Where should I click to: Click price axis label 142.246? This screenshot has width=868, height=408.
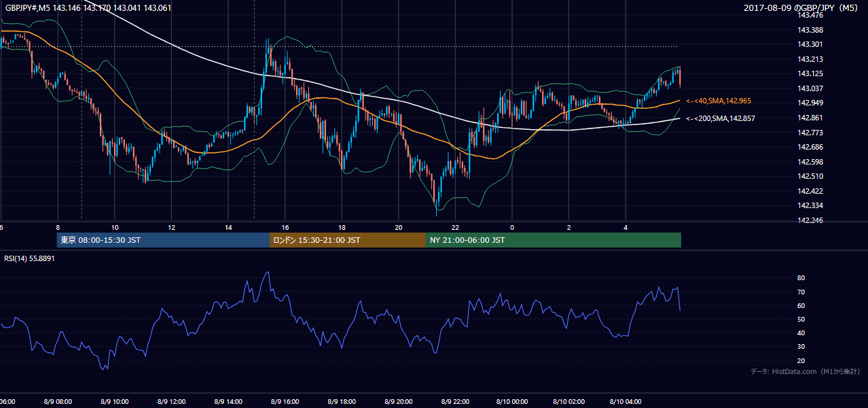tap(810, 220)
